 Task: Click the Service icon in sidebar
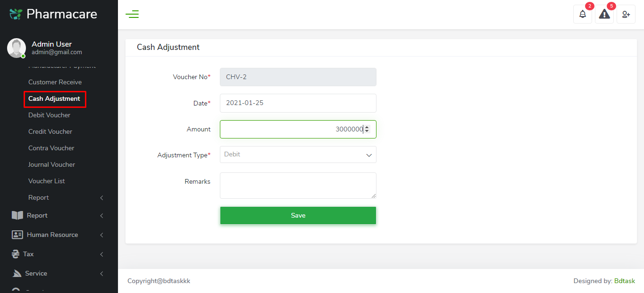pos(17,273)
